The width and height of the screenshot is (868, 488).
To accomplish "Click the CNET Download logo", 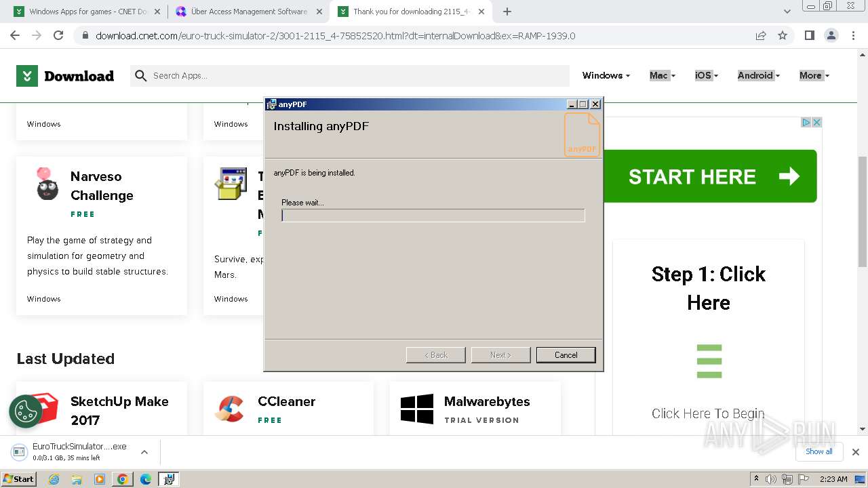I will pos(65,76).
